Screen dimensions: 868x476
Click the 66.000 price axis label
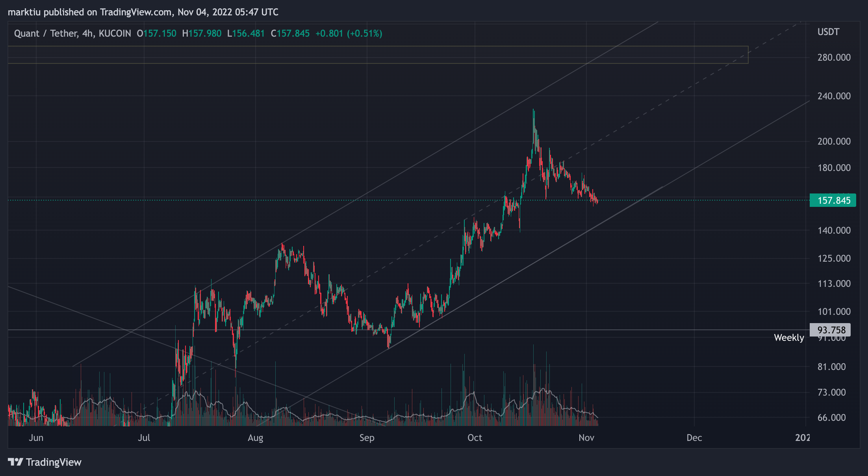coord(831,418)
